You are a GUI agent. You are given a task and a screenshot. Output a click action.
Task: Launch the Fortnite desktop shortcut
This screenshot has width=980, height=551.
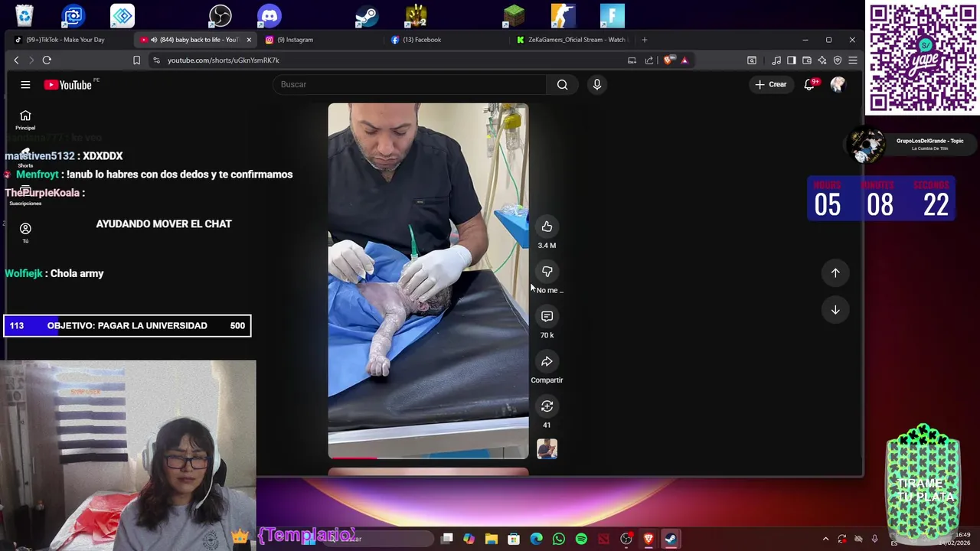612,15
